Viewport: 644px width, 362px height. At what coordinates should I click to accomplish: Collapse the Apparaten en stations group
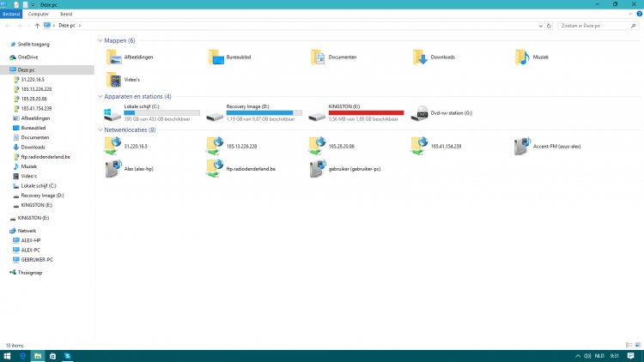100,97
